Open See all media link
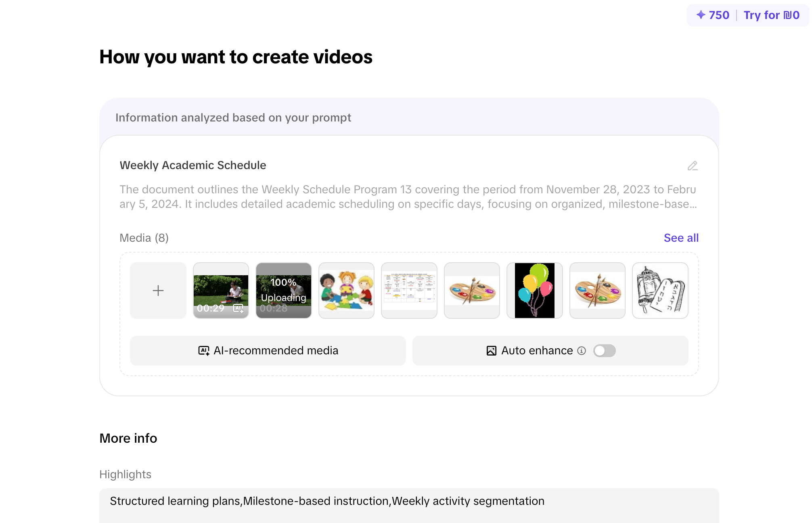The width and height of the screenshot is (812, 523). 681,238
